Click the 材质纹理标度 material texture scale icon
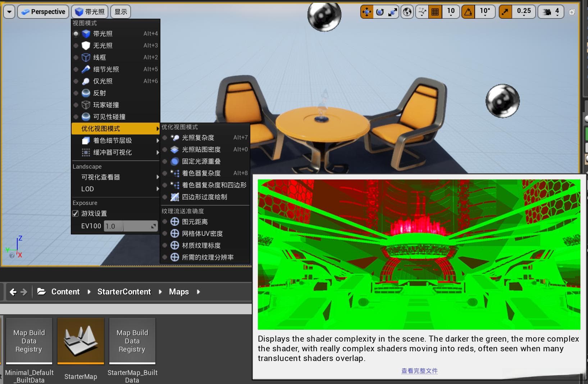 pyautogui.click(x=175, y=246)
